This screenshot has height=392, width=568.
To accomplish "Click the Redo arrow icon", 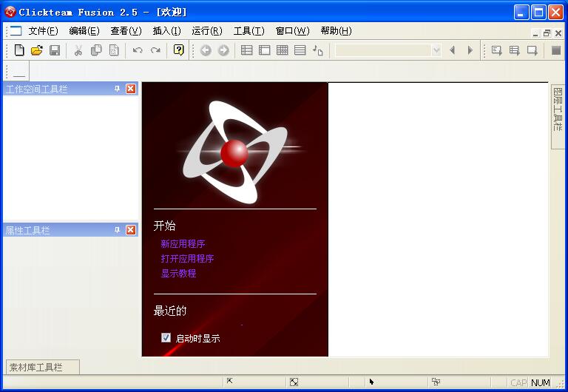I will [x=155, y=50].
